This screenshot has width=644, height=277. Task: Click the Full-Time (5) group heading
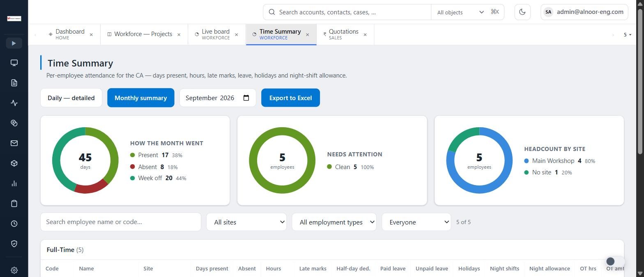click(65, 250)
